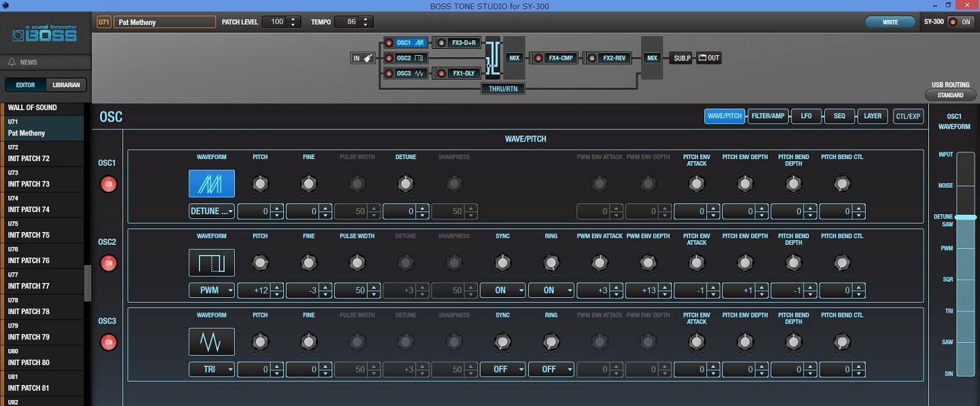
Task: Click the OSC1 PITCH knob
Action: (x=260, y=184)
